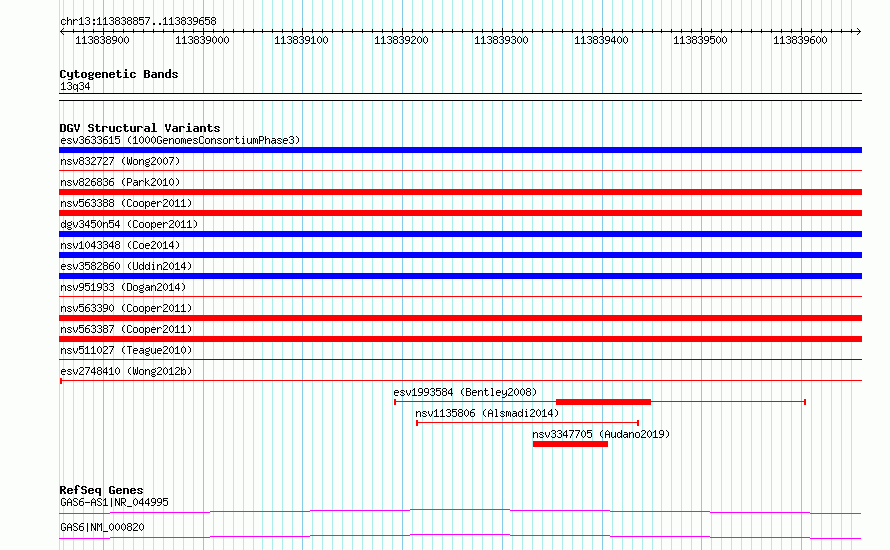Viewport: 890px width, 550px height.
Task: Open the dgv3450n54 (Cooper2011) variant
Action: (129, 224)
